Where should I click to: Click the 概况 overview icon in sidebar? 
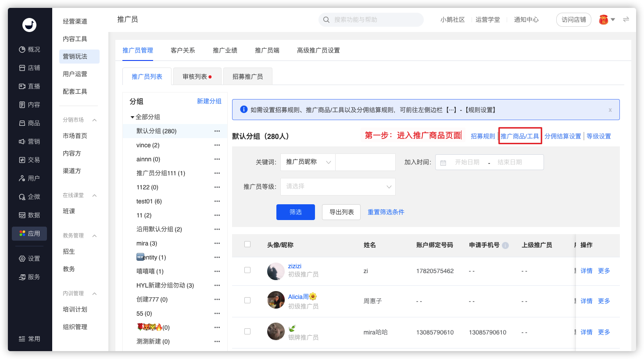tap(22, 50)
